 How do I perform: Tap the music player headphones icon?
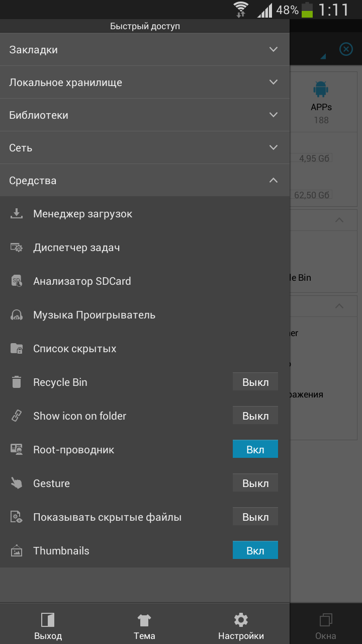tap(17, 315)
